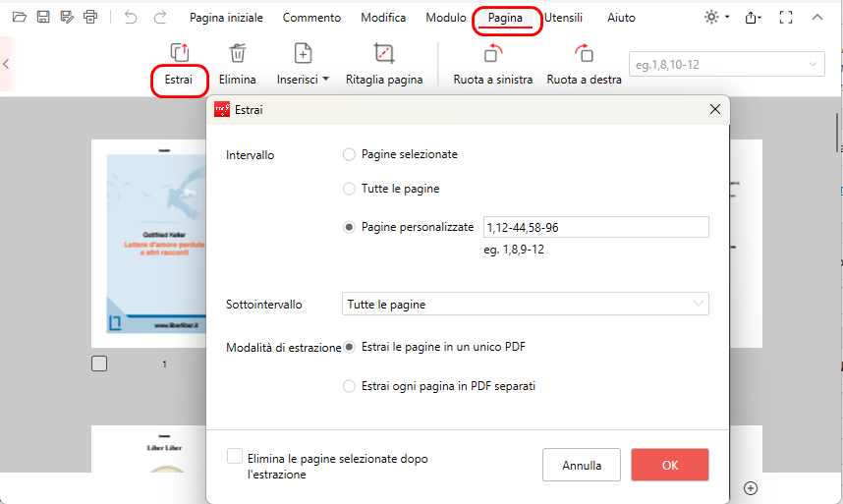The image size is (843, 504).
Task: Switch to Pagina tab
Action: click(x=505, y=18)
